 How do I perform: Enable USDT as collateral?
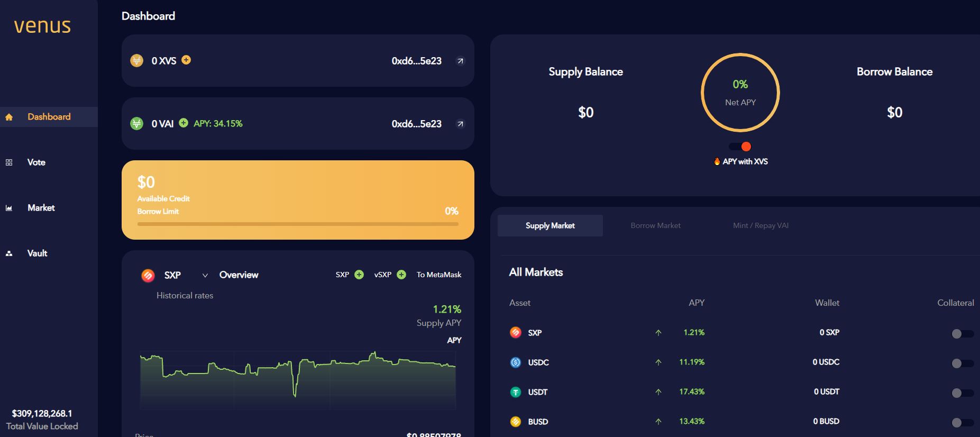[962, 393]
